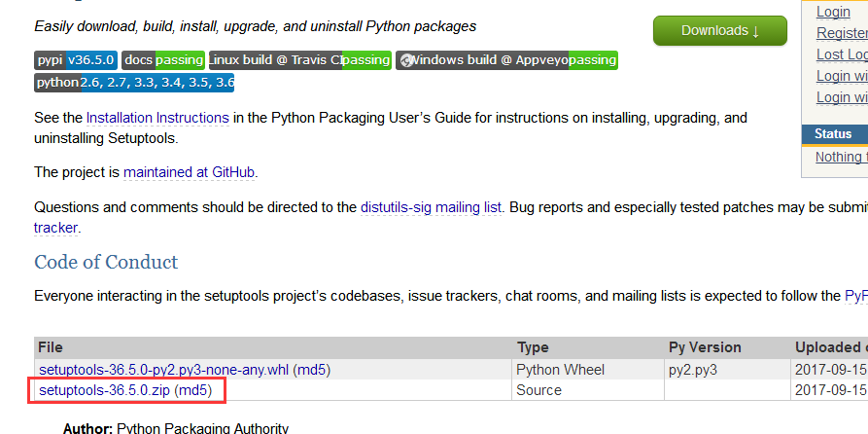Click the italic package description tagline
The height and width of the screenshot is (434, 868).
click(x=256, y=26)
